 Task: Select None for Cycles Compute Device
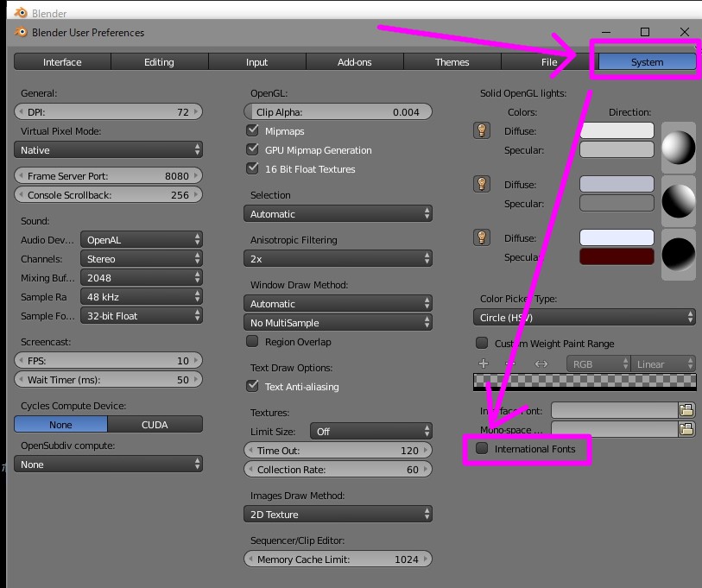61,424
